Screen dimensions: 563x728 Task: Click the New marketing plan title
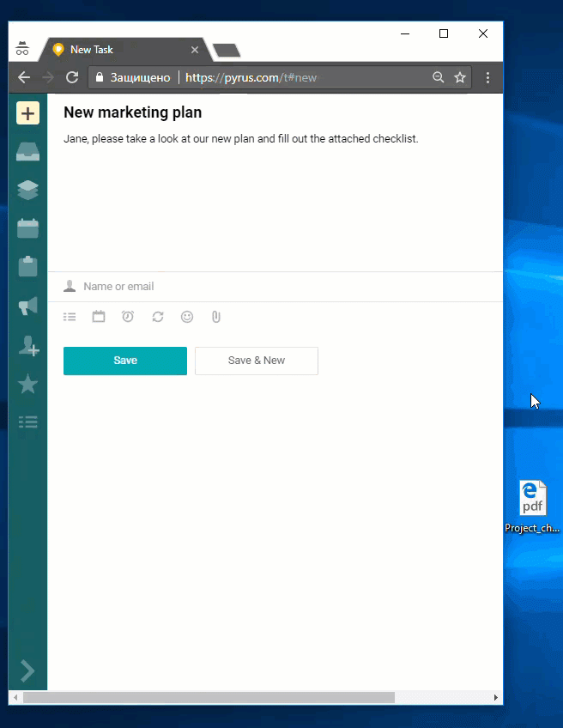(133, 112)
